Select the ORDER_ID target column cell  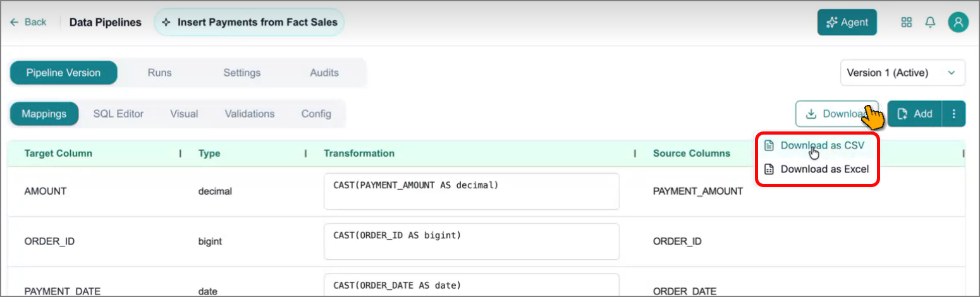(x=49, y=241)
